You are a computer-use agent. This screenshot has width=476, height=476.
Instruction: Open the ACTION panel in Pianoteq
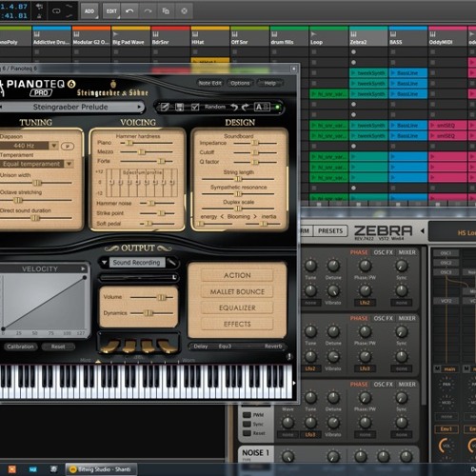click(237, 275)
